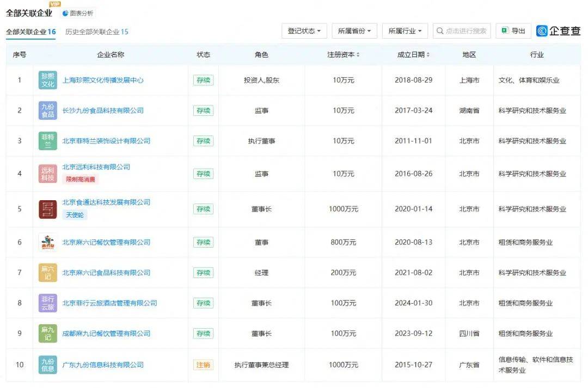
Task: Click the 信息传输、软件和信息技术服务业 industry cell
Action: tap(536, 365)
